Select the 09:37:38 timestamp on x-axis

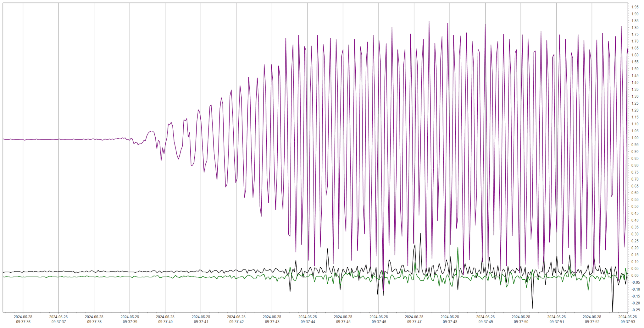(x=94, y=320)
